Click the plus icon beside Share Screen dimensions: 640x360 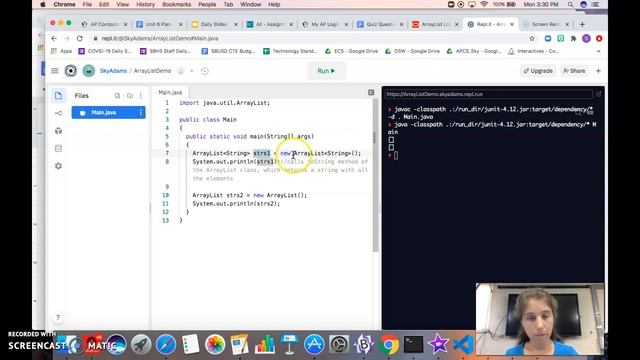tap(598, 71)
